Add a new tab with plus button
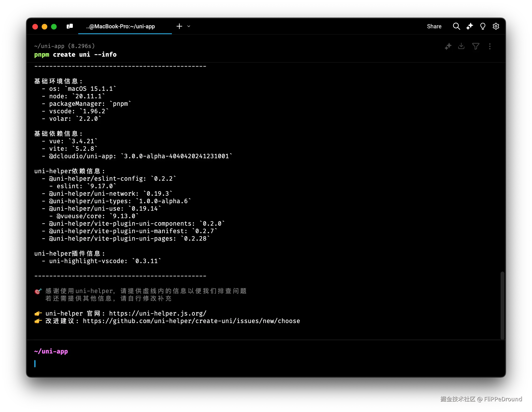The height and width of the screenshot is (412, 532). [179, 26]
